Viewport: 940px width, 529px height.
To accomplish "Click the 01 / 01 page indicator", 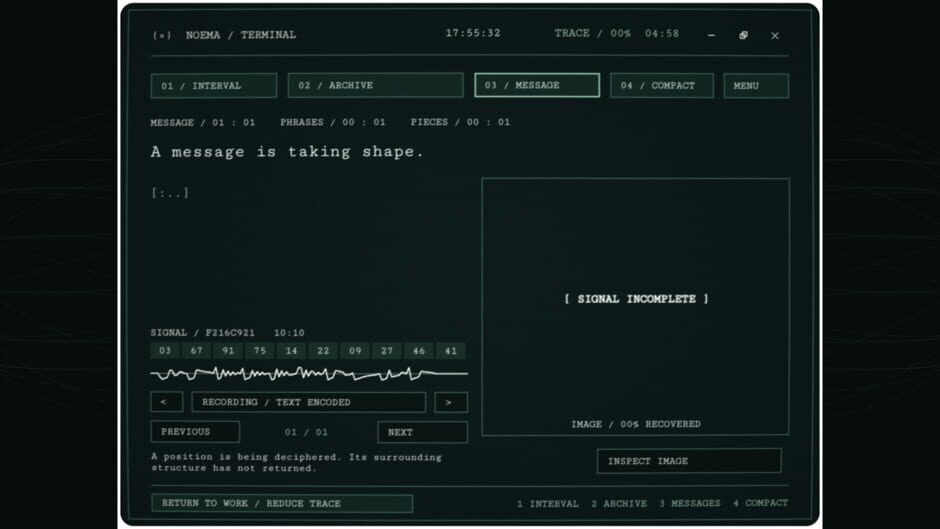I will pos(306,432).
